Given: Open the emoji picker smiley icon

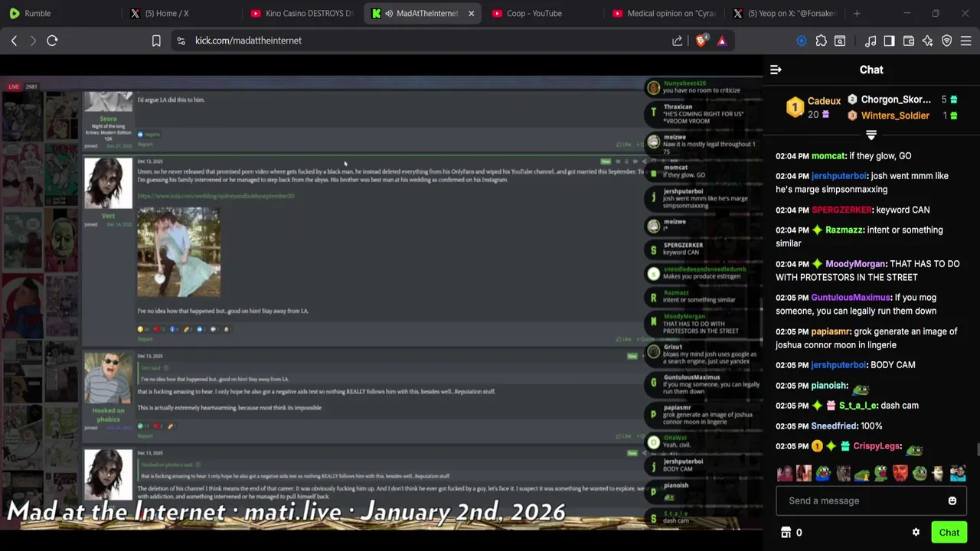Looking at the screenshot, I should tap(952, 500).
